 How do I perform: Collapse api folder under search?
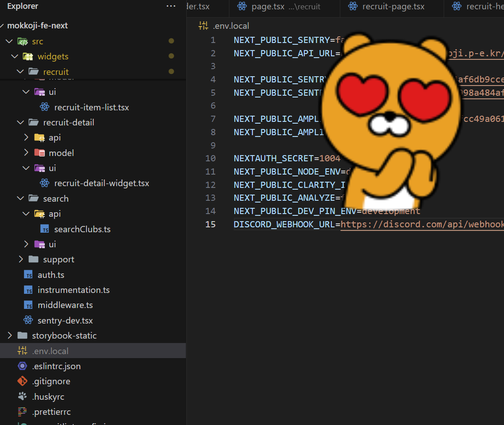[26, 214]
